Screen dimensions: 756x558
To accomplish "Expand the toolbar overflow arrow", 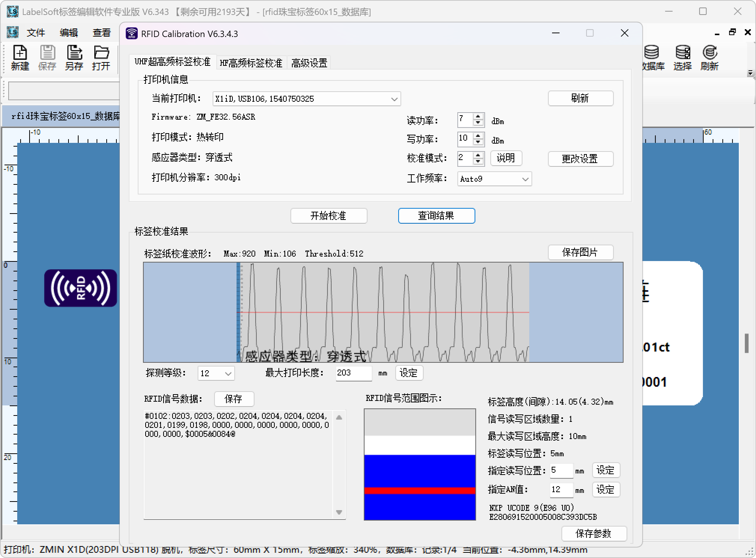I will coord(750,73).
